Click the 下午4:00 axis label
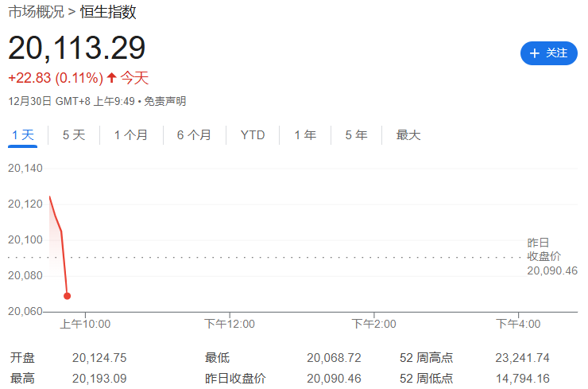The width and height of the screenshot is (588, 389). [518, 324]
